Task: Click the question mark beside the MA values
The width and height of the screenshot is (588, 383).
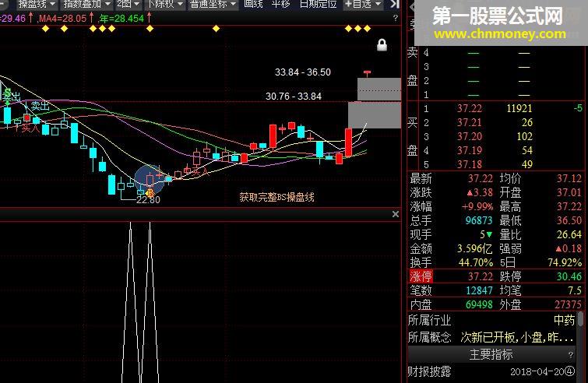Action: point(396,18)
